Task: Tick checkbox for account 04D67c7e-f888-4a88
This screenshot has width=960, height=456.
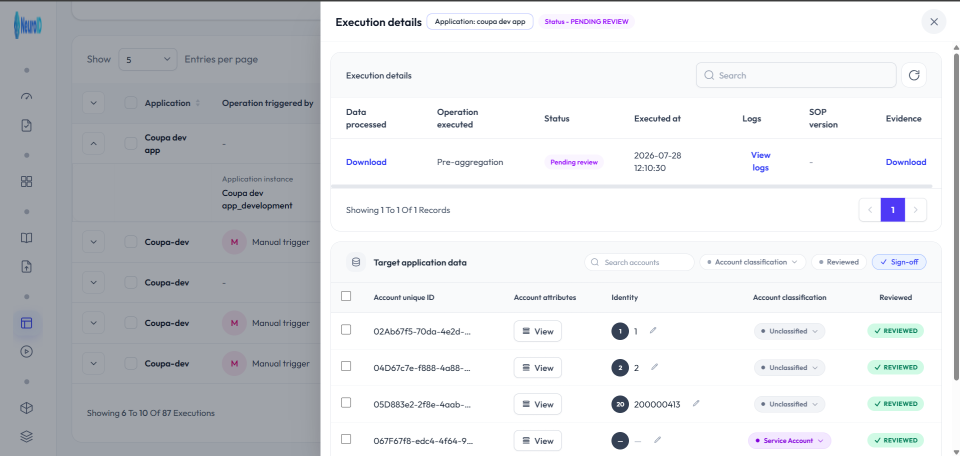Action: [346, 366]
